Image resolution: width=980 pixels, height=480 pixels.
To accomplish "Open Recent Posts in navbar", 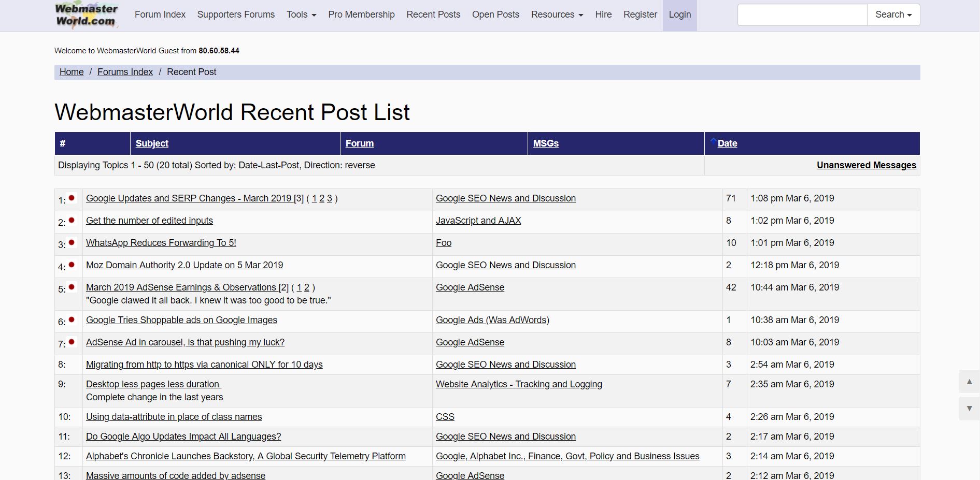I will click(x=433, y=14).
